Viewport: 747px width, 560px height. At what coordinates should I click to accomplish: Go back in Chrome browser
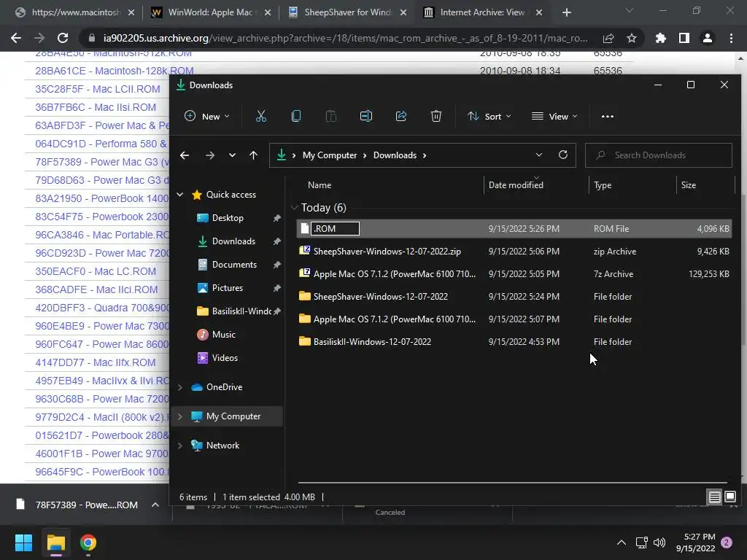16,38
